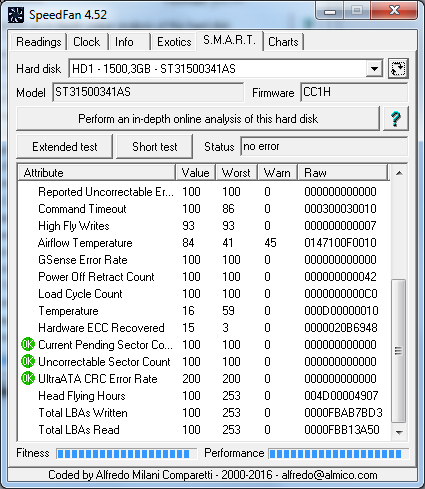Viewport: 425px width, 489px height.
Task: Select the UltraATA CRC Error Rate row
Action: coord(204,379)
